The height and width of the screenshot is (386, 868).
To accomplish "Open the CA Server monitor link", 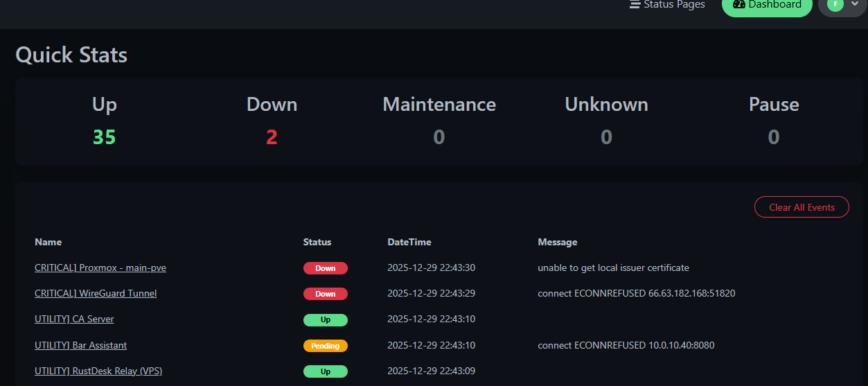I will (74, 319).
